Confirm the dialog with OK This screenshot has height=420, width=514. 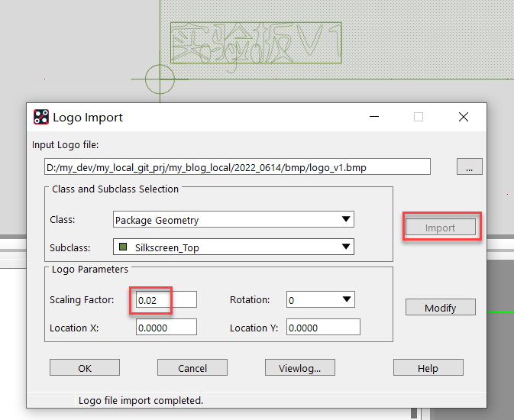pyautogui.click(x=85, y=368)
